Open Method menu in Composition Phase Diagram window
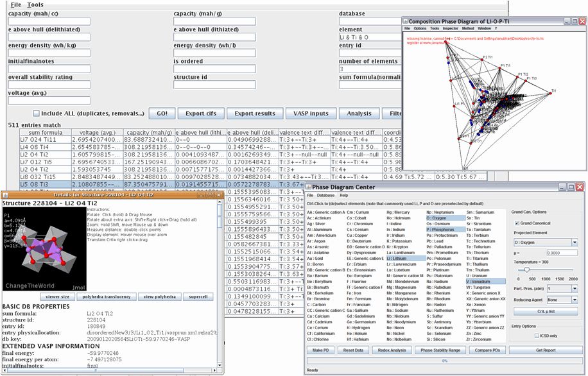This screenshot has width=588, height=376. pyautogui.click(x=467, y=28)
